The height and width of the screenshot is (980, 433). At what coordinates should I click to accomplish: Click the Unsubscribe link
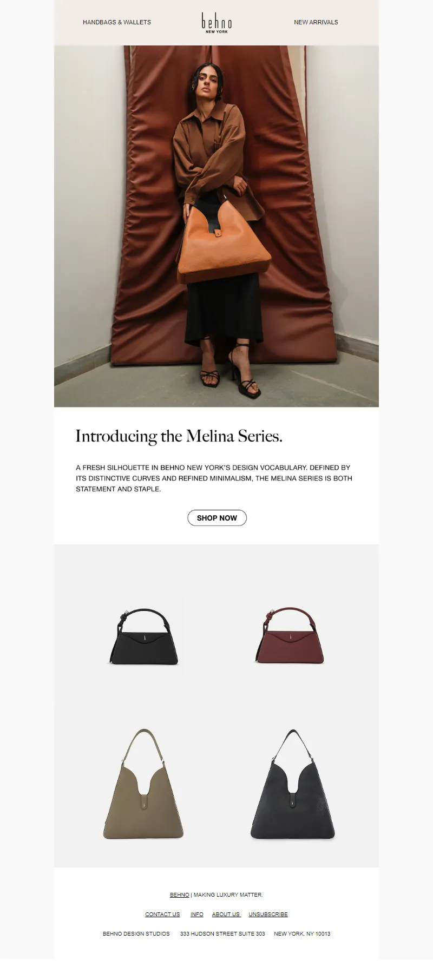(268, 914)
